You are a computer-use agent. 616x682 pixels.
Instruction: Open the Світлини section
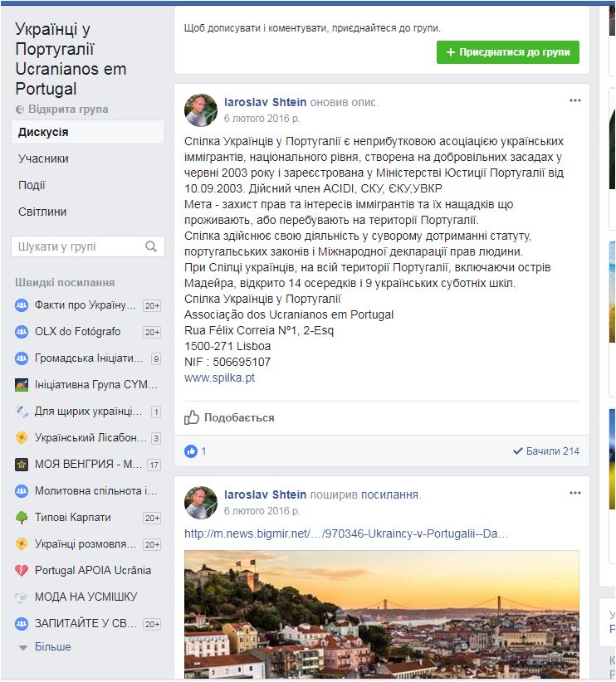[x=42, y=212]
